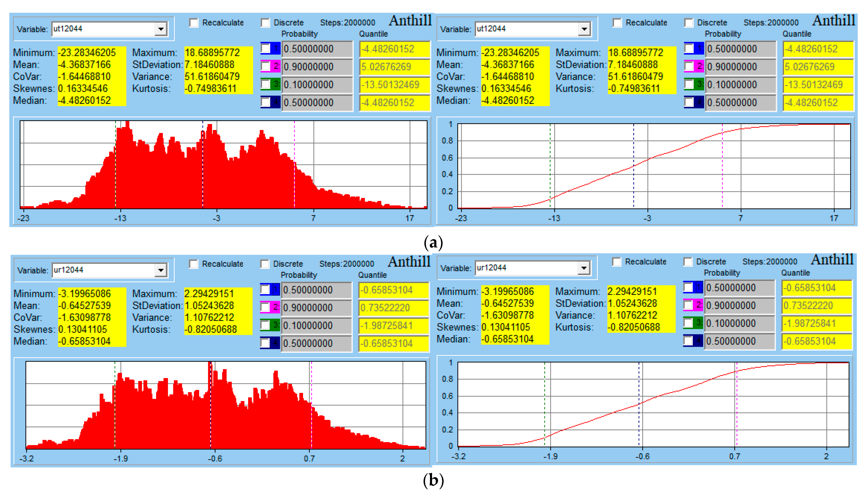Image resolution: width=868 pixels, height=498 pixels.
Task: Click green 0.1 quantile line in ur12044 cumulative curve
Action: [545, 404]
